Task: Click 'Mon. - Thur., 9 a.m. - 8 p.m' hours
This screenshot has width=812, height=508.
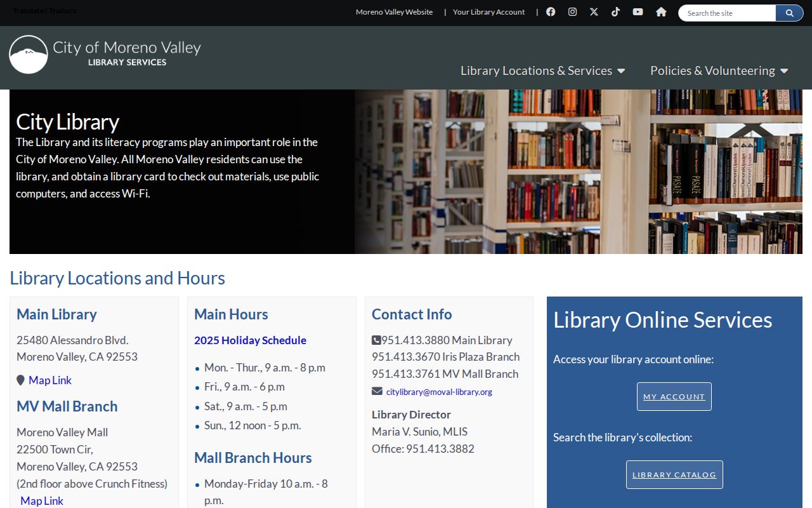Action: click(265, 368)
